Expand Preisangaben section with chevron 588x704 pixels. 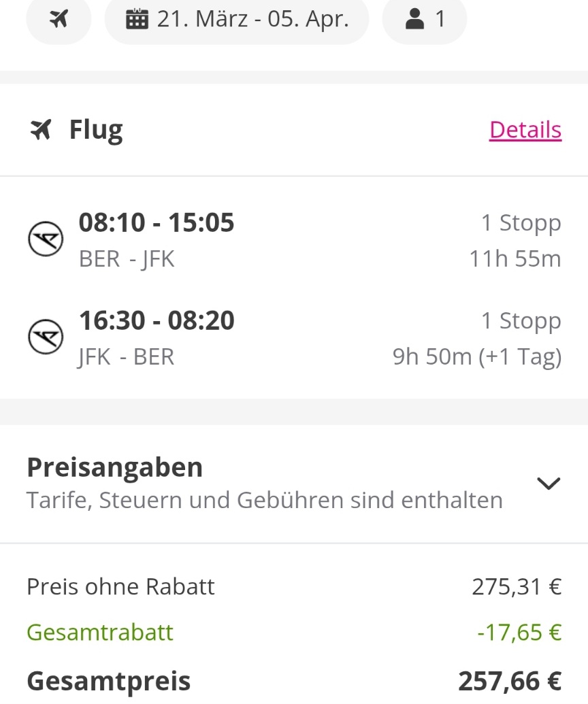[x=549, y=484]
